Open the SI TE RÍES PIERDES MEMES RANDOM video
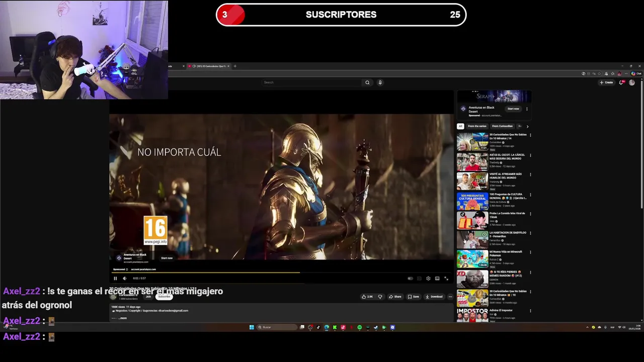 [x=472, y=279]
